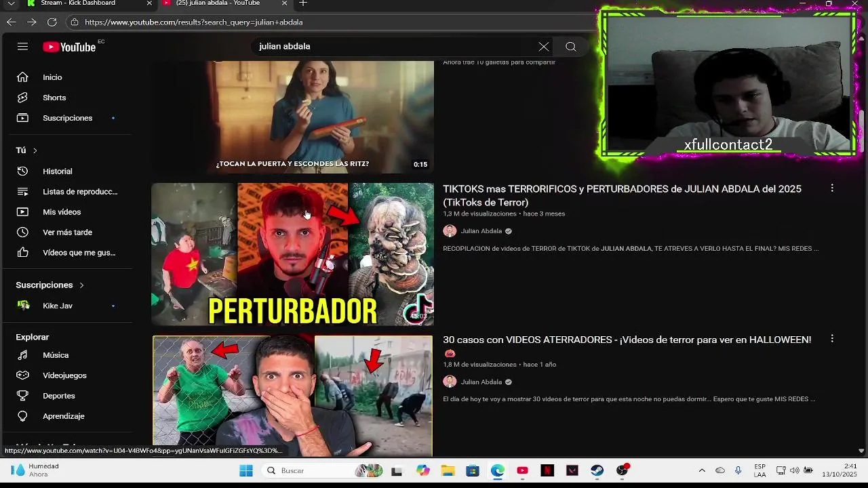Go forward in the browser

click(x=31, y=22)
